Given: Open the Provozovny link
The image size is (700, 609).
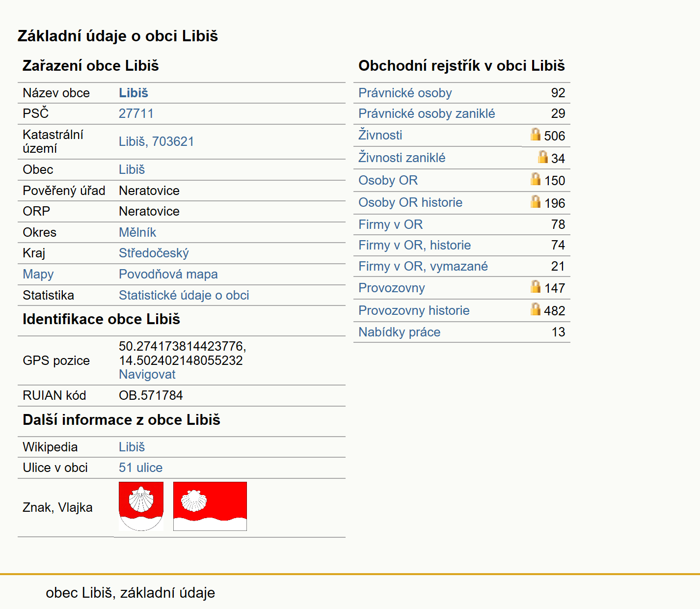Looking at the screenshot, I should (392, 288).
